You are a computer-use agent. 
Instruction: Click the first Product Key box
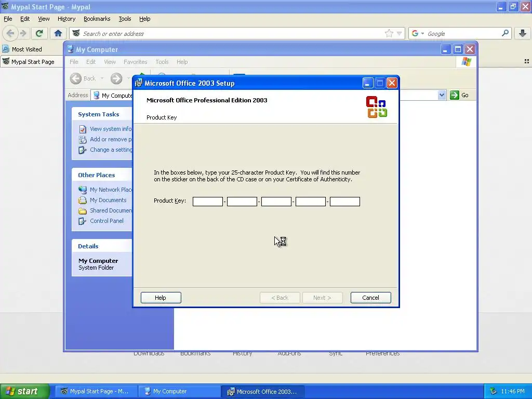coord(208,202)
